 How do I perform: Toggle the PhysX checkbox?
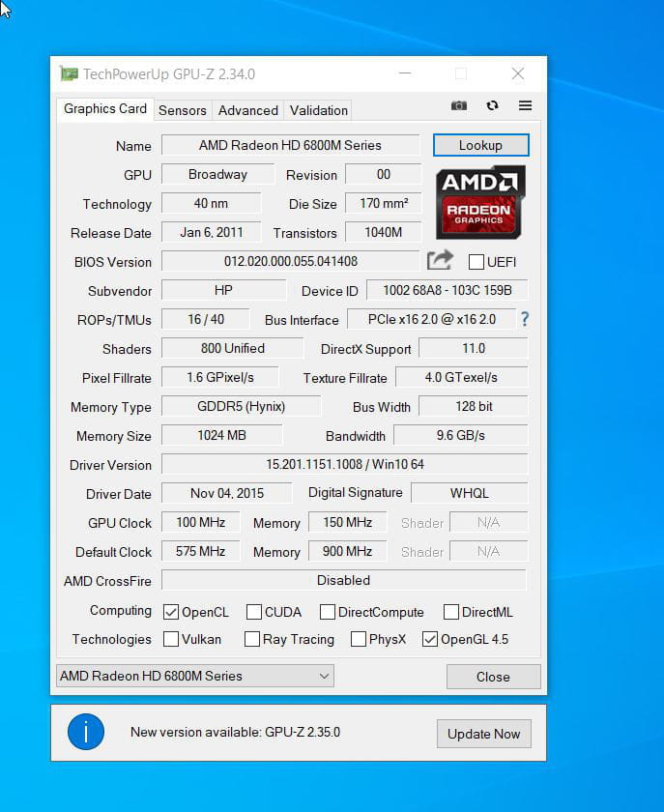[359, 639]
